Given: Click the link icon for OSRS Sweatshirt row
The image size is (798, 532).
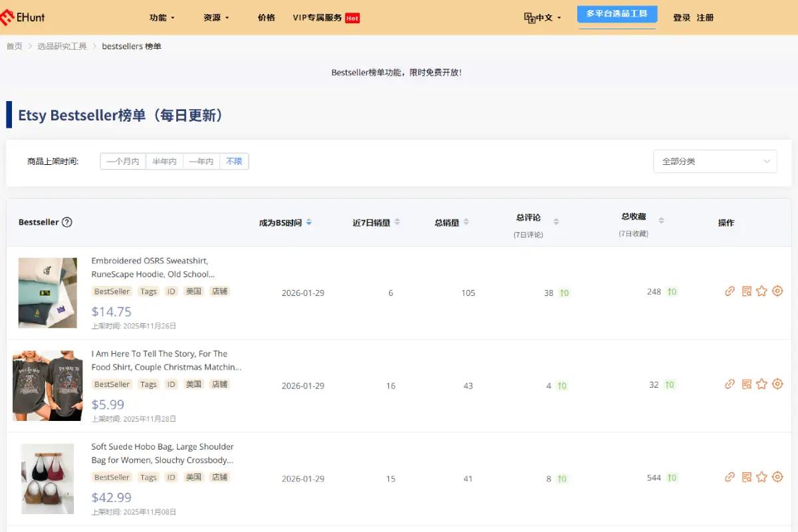Looking at the screenshot, I should click(730, 291).
